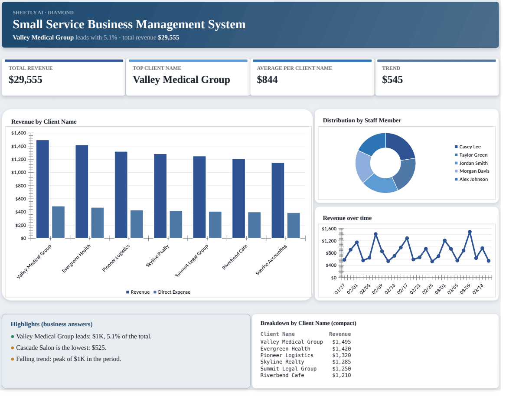Click the $1,495 value in breakdown table
The image size is (532, 400).
(342, 342)
